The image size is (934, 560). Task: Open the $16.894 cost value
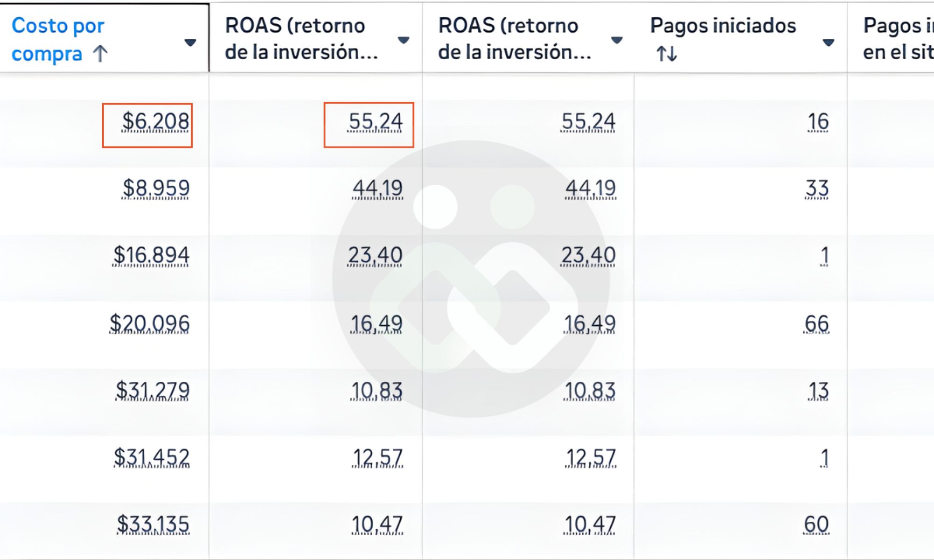pos(151,256)
